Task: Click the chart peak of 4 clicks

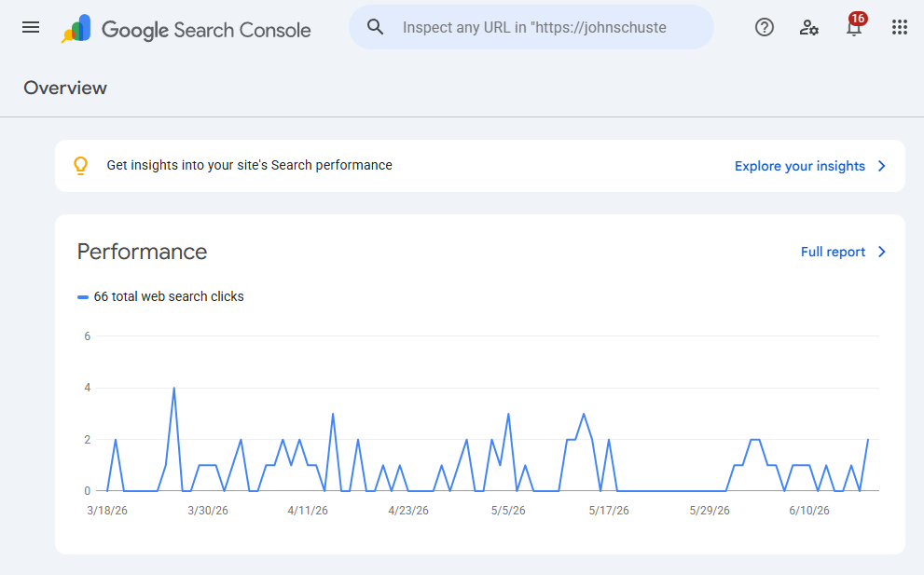Action: pyautogui.click(x=173, y=389)
